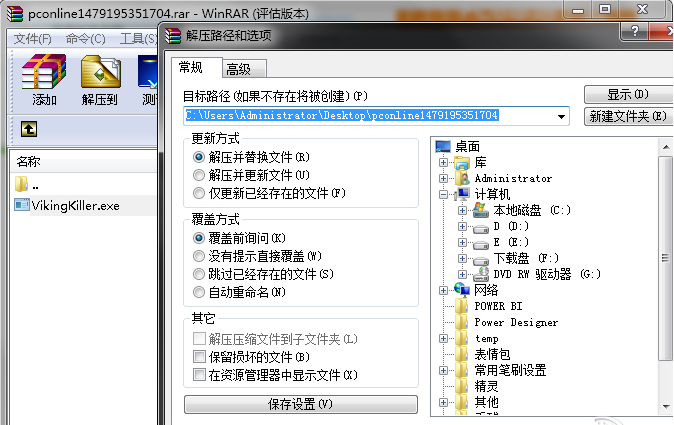This screenshot has height=425, width=674.
Task: Select the Computer (计算机) icon in tree
Action: point(461,194)
